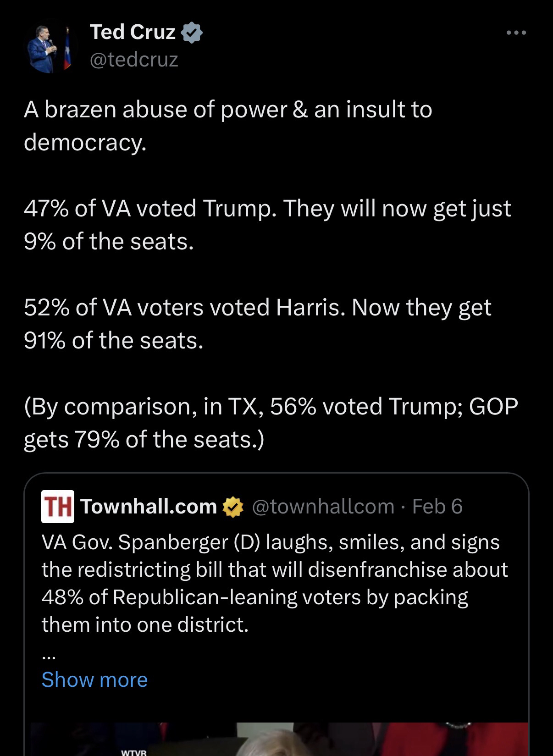The height and width of the screenshot is (756, 553).
Task: Click the Ted Cruz display name
Action: (x=133, y=32)
